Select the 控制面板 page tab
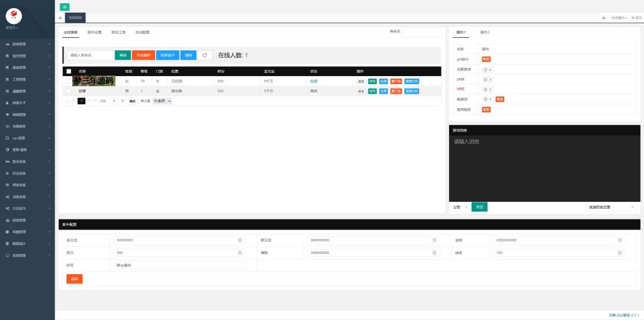The width and height of the screenshot is (644, 320). (75, 18)
